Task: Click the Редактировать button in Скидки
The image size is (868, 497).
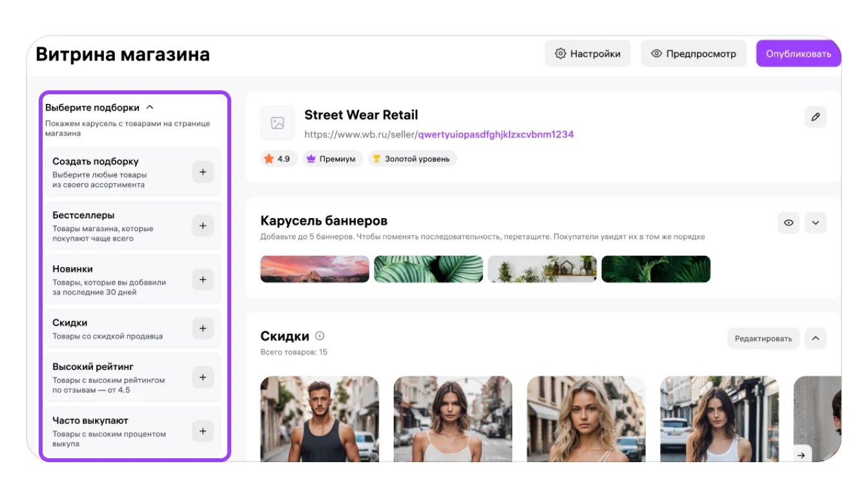Action: coord(763,338)
